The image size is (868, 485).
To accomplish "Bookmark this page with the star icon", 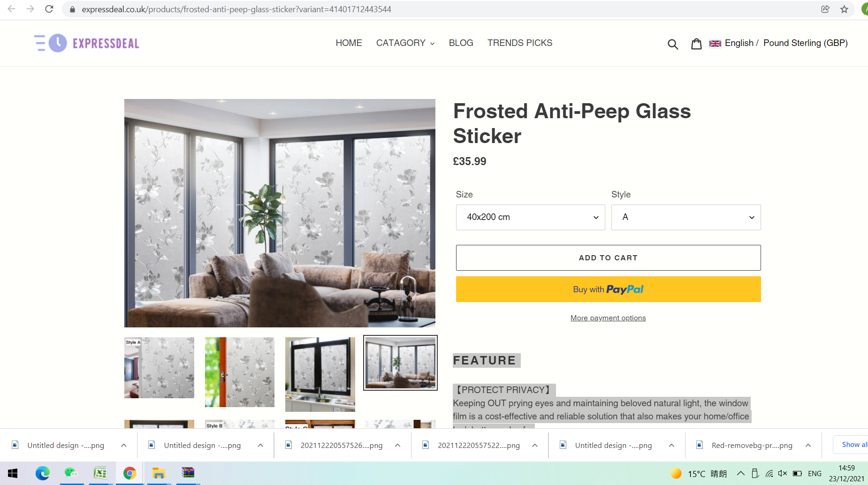I will coord(844,9).
